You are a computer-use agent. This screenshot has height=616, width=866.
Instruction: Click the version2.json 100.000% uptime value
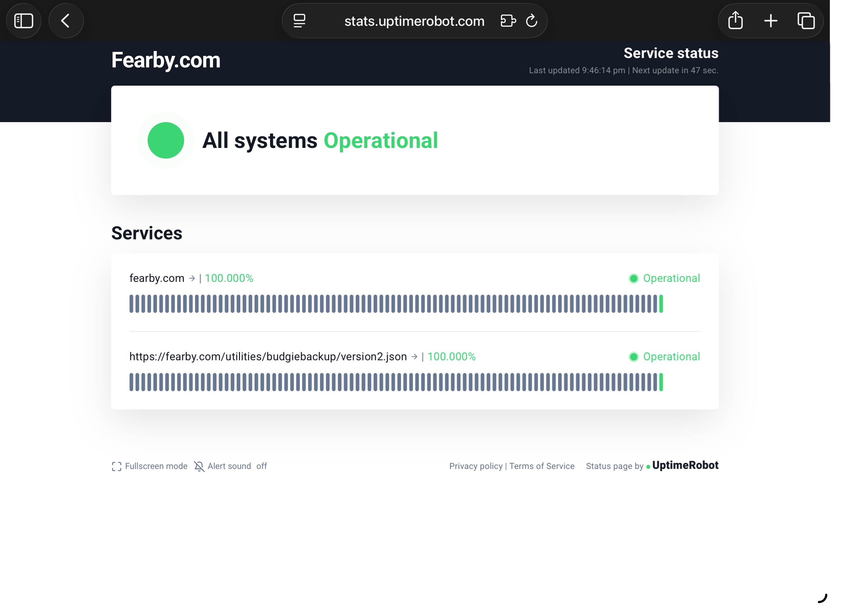[451, 357]
